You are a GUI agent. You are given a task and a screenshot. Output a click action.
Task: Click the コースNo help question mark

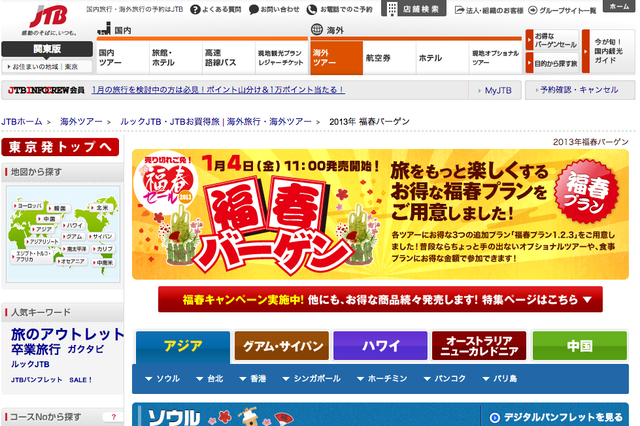pyautogui.click(x=113, y=417)
